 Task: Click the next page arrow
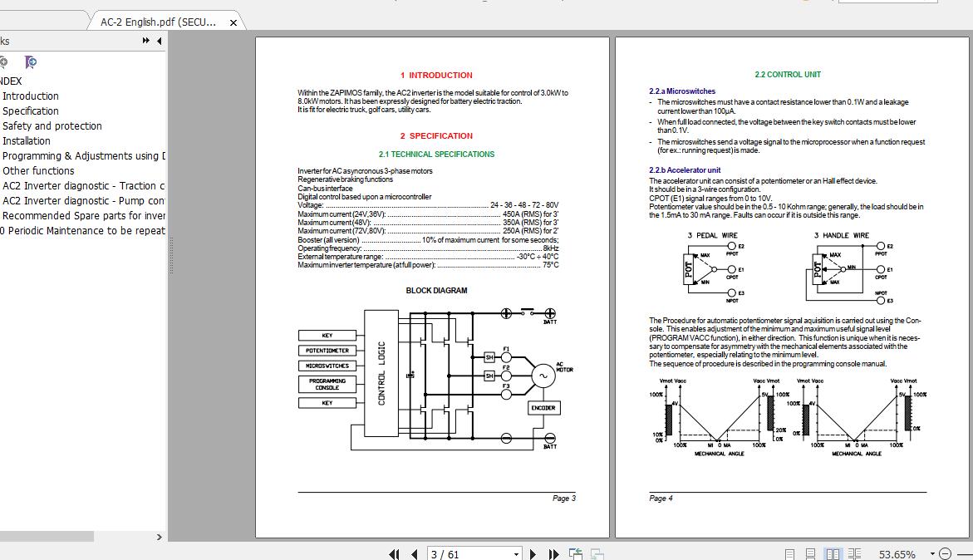(533, 553)
